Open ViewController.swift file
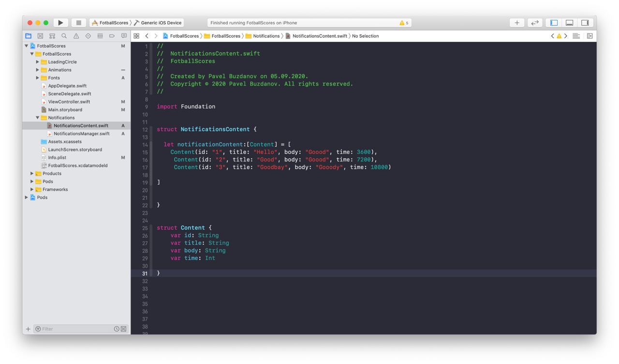The width and height of the screenshot is (619, 364). click(69, 102)
